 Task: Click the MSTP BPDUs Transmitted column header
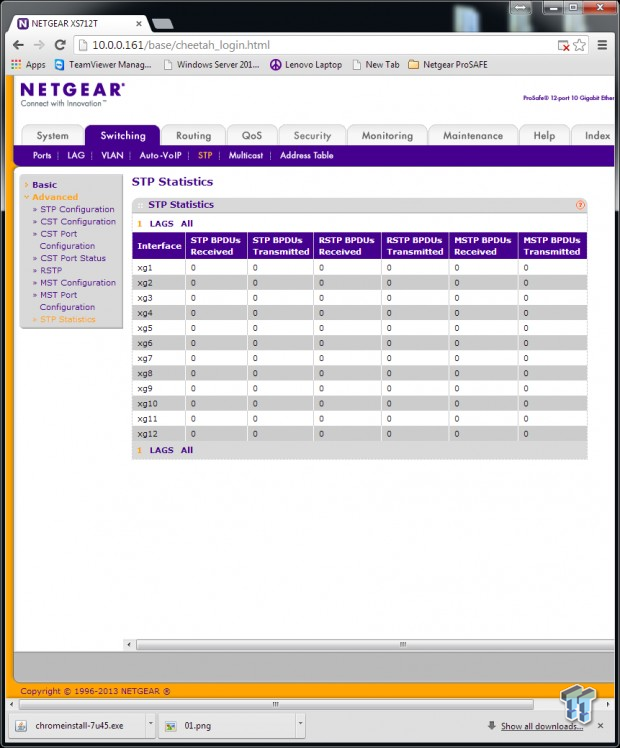[552, 246]
